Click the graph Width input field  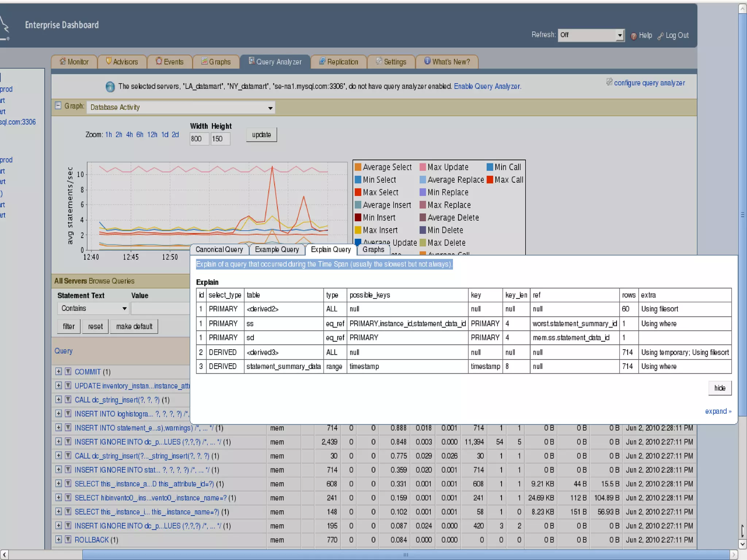pos(199,139)
